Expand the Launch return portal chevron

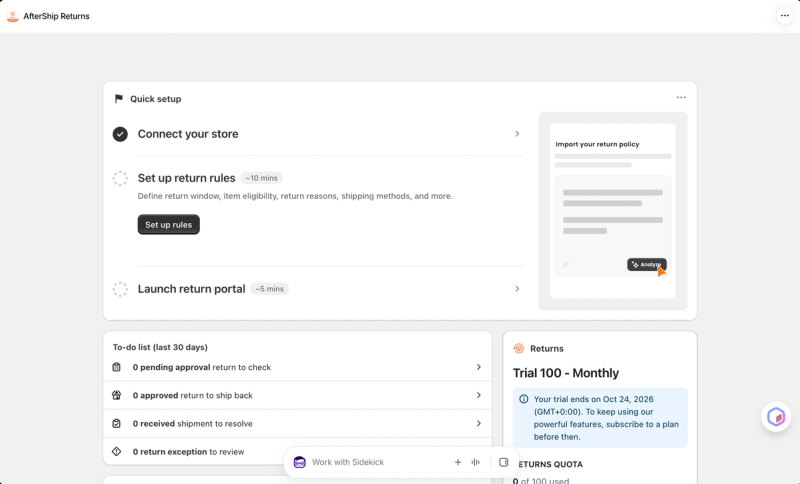[517, 289]
